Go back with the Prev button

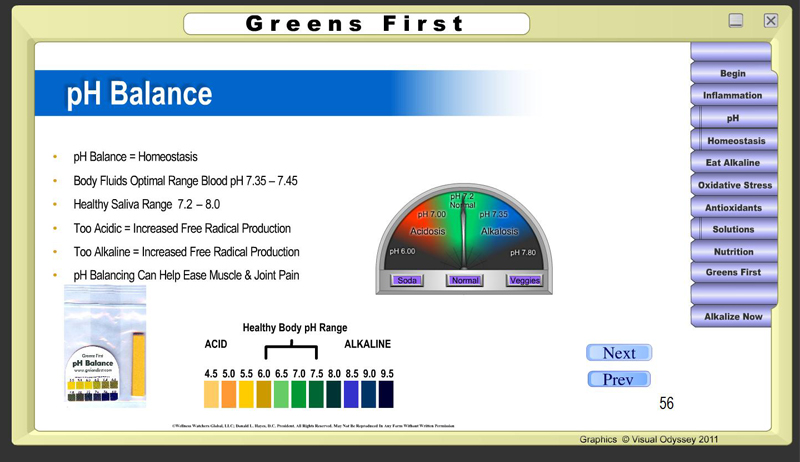619,380
